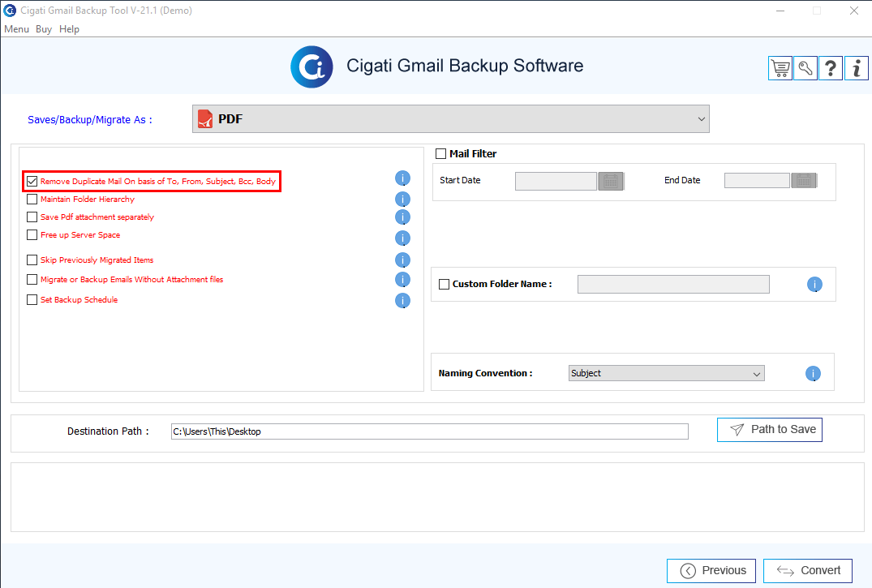Click info icon for Maintain Folder Hierarchy
Image resolution: width=872 pixels, height=588 pixels.
click(x=402, y=200)
